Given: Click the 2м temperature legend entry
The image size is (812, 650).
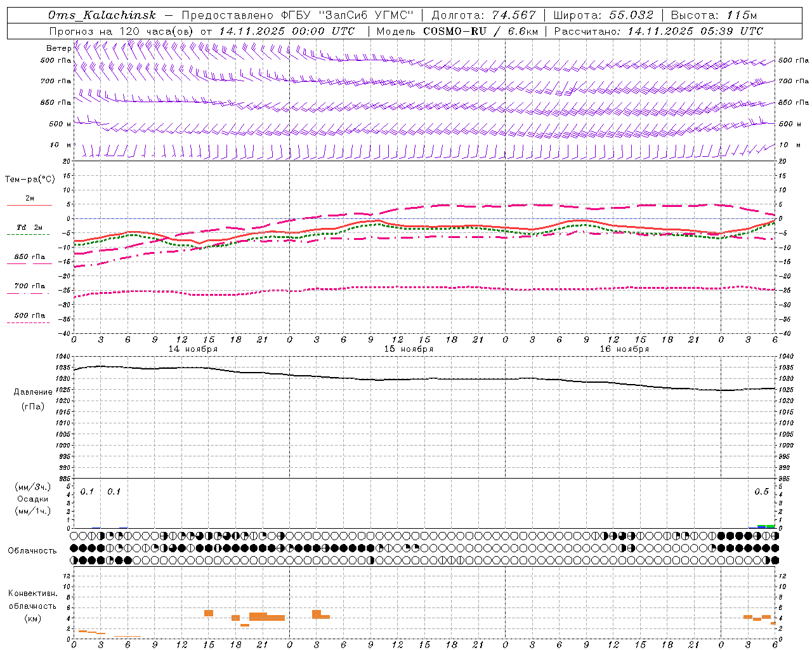Looking at the screenshot, I should [29, 199].
